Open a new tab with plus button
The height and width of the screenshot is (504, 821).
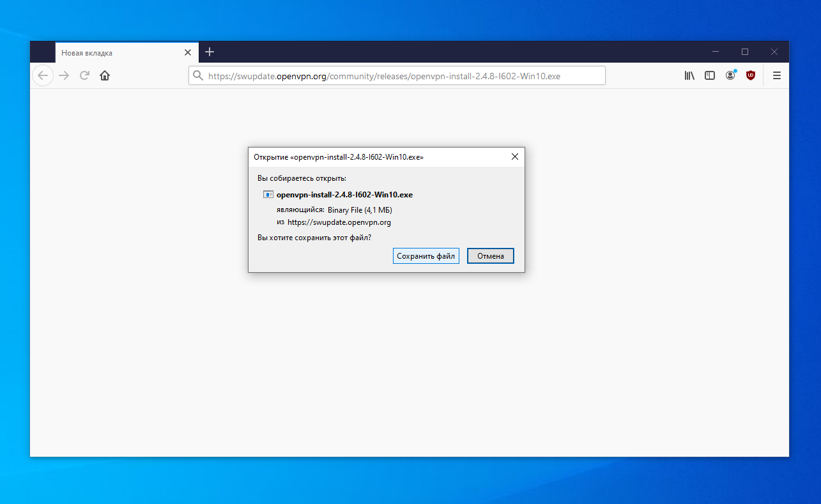(x=210, y=52)
